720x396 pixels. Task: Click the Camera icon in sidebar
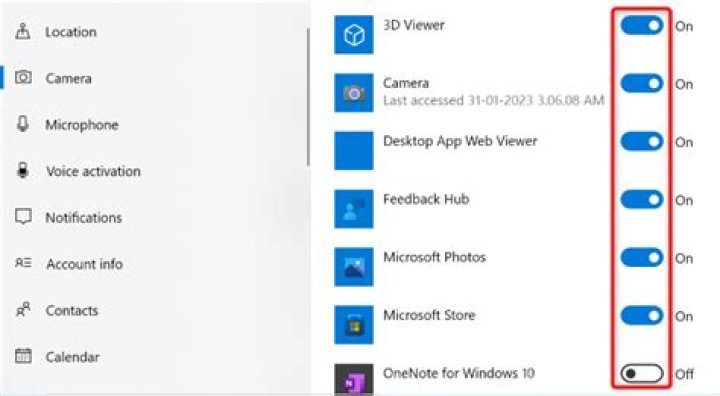[x=23, y=77]
